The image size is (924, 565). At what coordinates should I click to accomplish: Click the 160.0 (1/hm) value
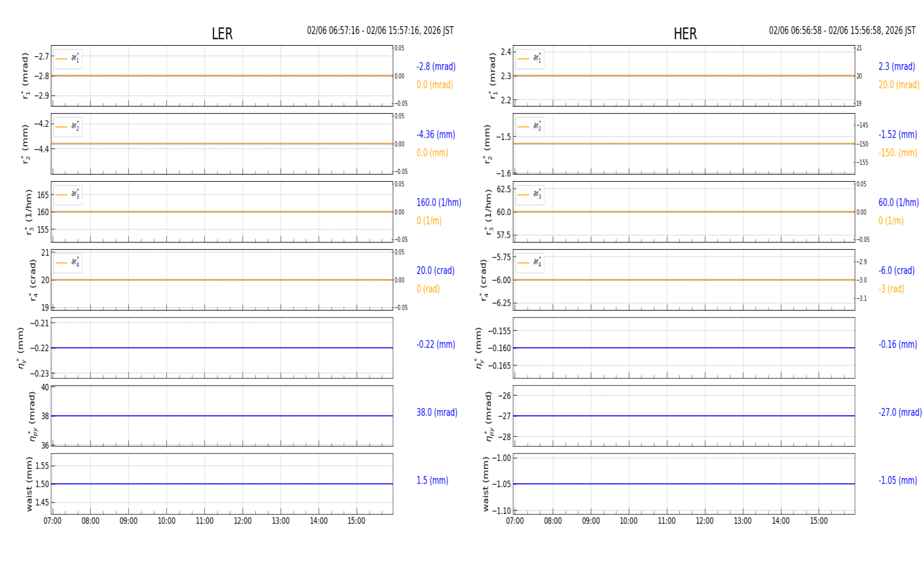(x=439, y=203)
